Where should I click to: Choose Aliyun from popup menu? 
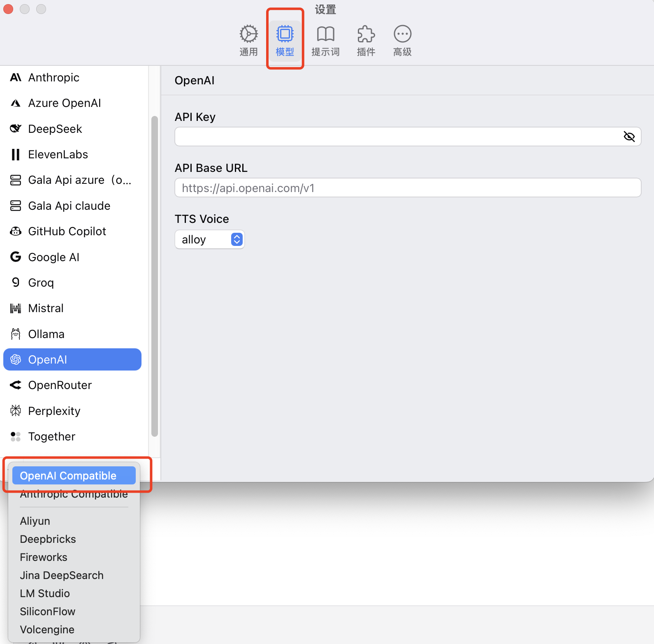(x=74, y=521)
